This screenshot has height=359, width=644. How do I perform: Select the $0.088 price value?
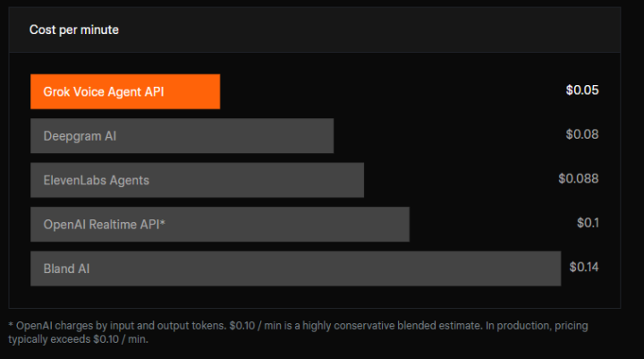pos(579,178)
